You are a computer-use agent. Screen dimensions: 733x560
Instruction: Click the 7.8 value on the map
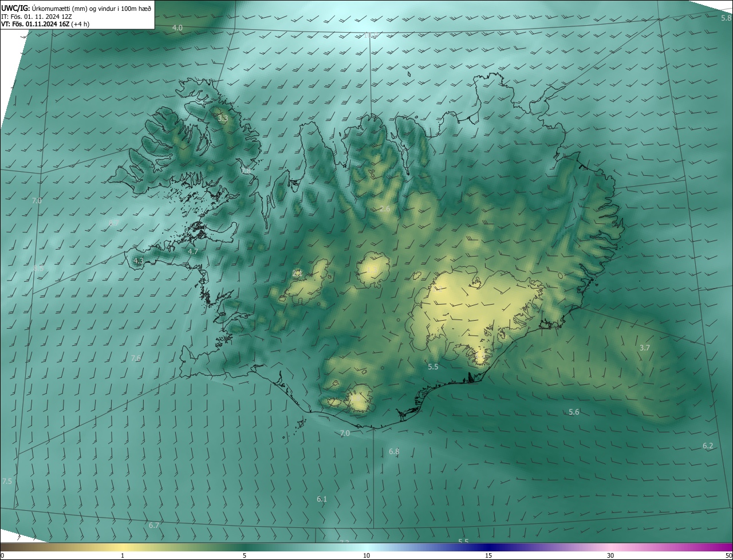(246, 171)
